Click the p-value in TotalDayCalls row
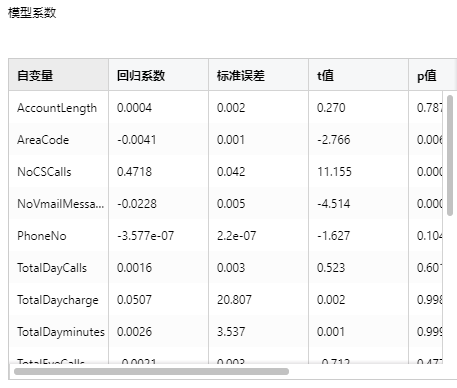The image size is (457, 388). [x=430, y=268]
